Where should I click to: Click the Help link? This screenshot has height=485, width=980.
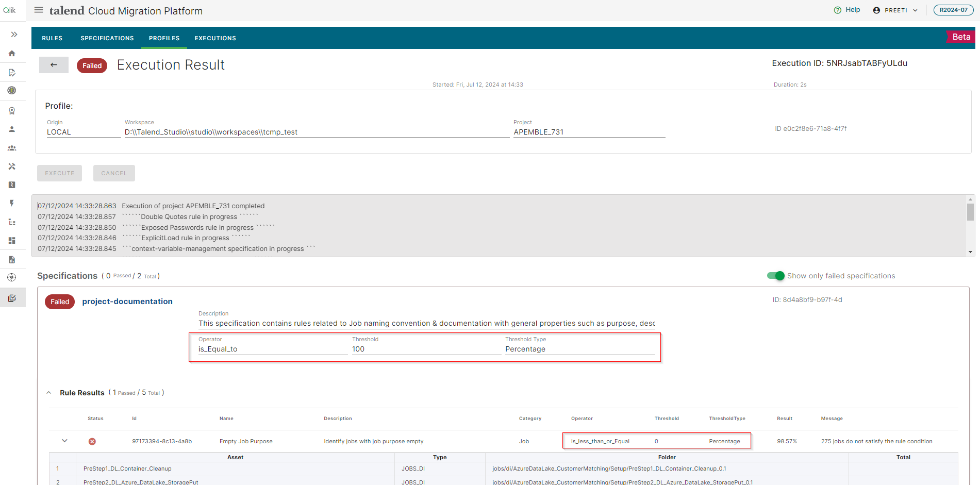point(853,10)
